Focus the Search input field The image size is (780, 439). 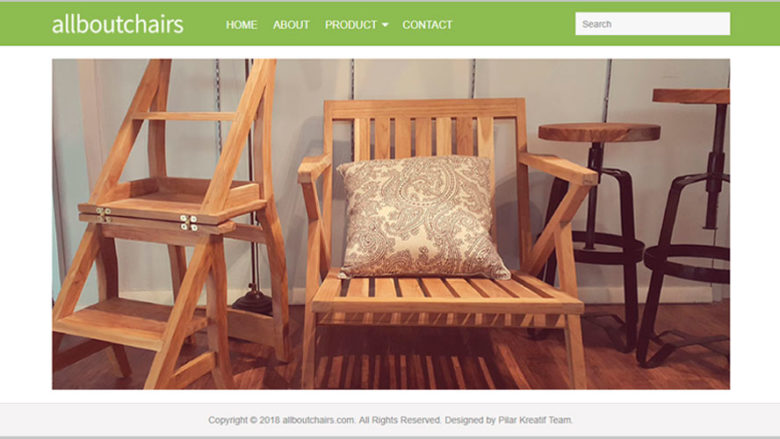tap(653, 24)
